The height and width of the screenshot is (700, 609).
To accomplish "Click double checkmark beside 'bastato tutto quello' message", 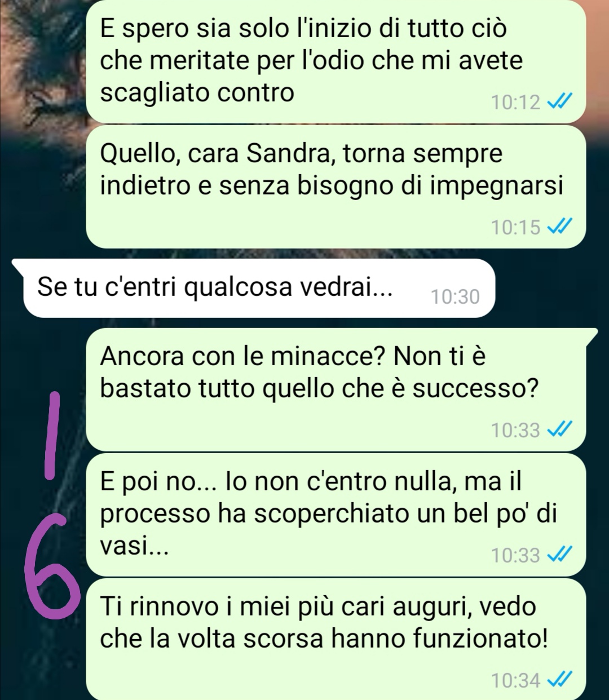I will point(559,430).
